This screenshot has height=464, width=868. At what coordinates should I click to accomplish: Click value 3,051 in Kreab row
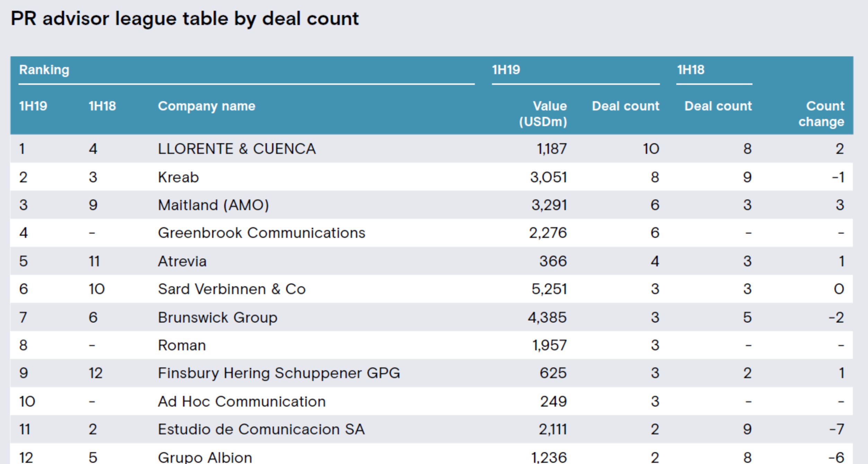(549, 177)
